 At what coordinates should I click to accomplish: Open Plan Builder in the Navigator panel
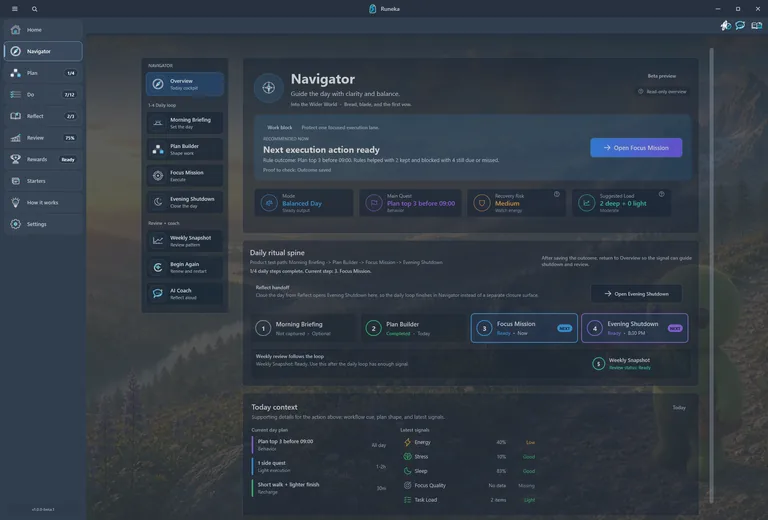185,149
